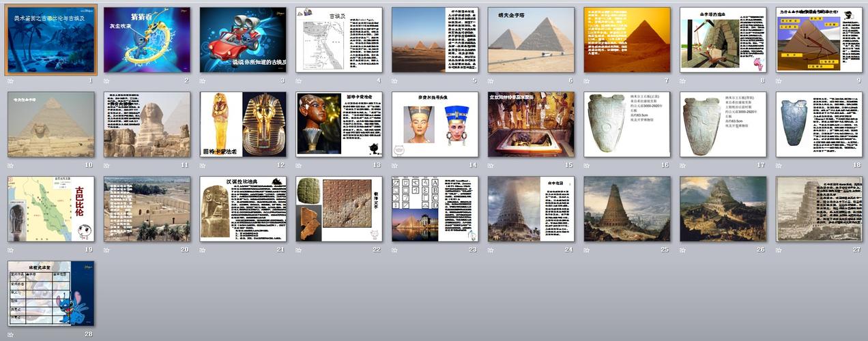Click the animation star under slide 4
The image size is (868, 341).
(x=299, y=80)
